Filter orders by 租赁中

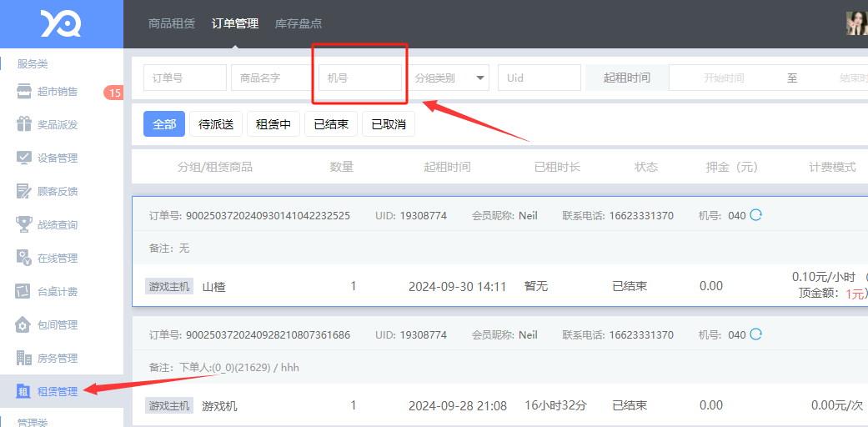click(x=273, y=124)
